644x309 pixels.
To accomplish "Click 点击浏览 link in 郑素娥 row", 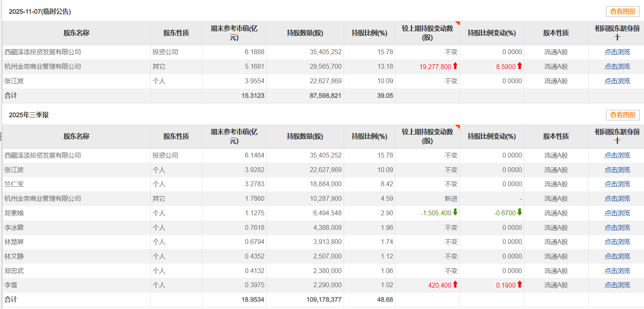I will [617, 213].
